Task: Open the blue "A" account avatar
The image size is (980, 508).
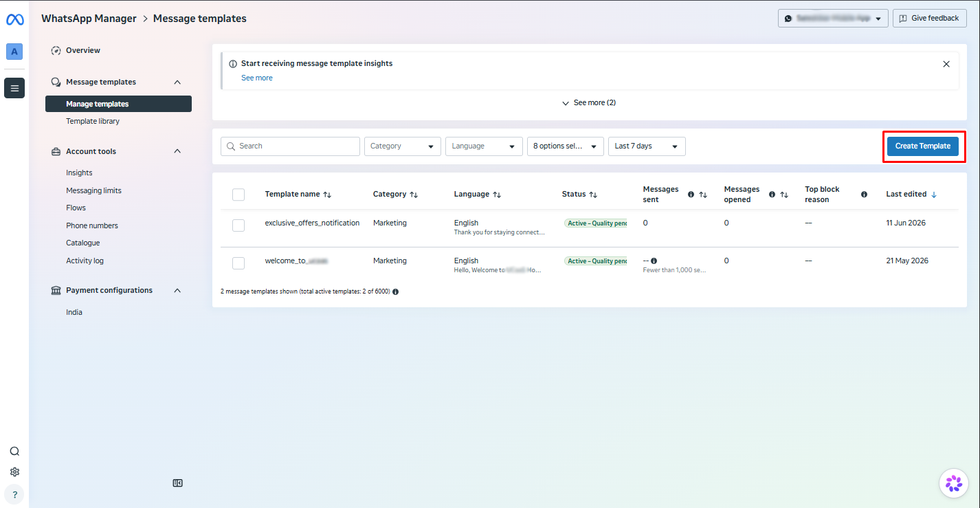Action: pos(14,52)
